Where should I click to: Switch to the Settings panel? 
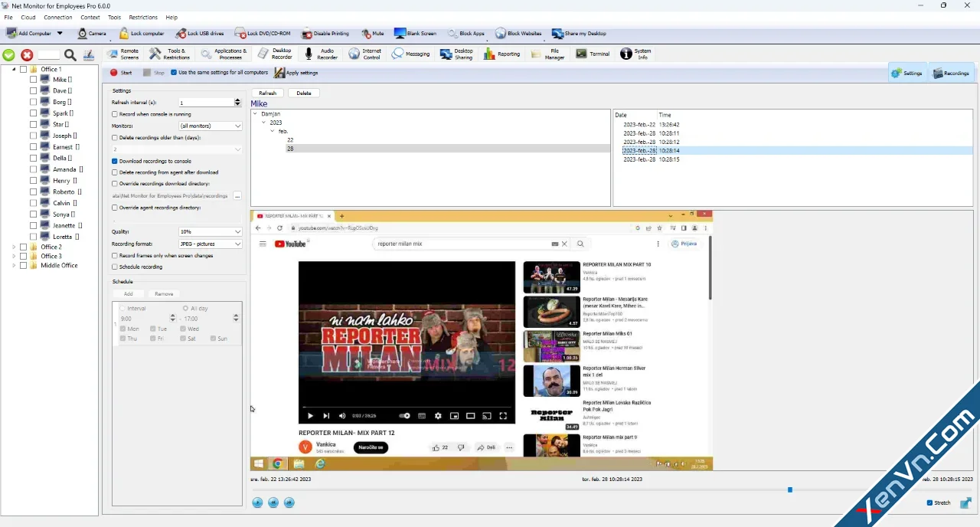pos(906,73)
